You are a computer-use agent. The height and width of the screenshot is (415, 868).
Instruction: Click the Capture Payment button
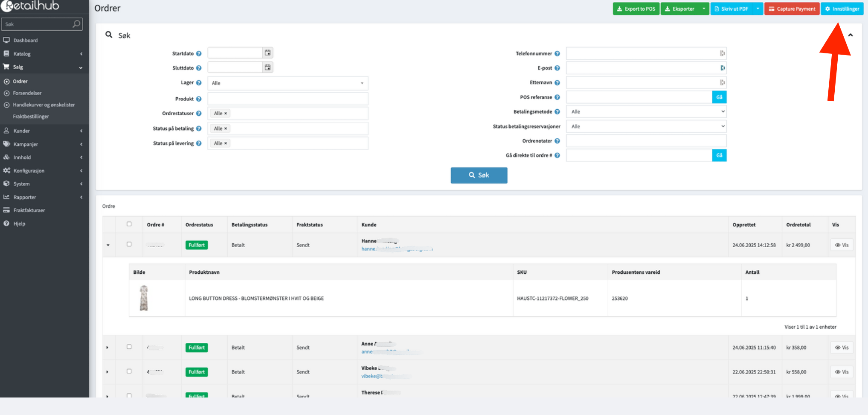coord(792,9)
